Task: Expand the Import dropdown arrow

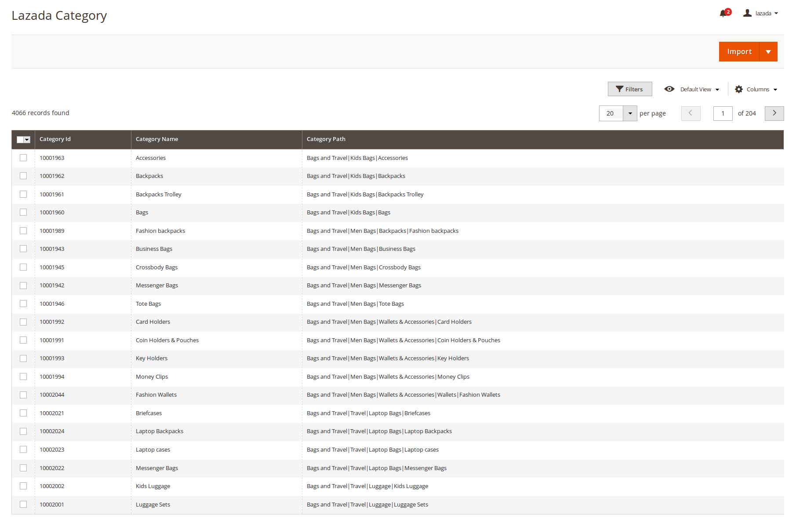Action: tap(768, 52)
